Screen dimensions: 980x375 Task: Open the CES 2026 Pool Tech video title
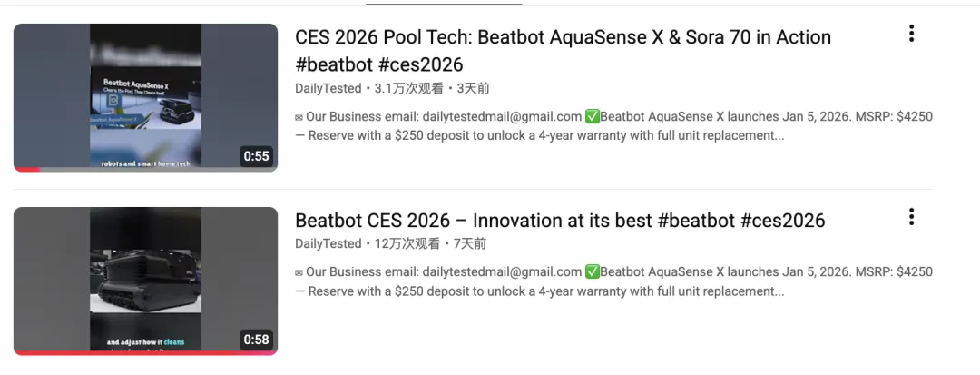(563, 37)
